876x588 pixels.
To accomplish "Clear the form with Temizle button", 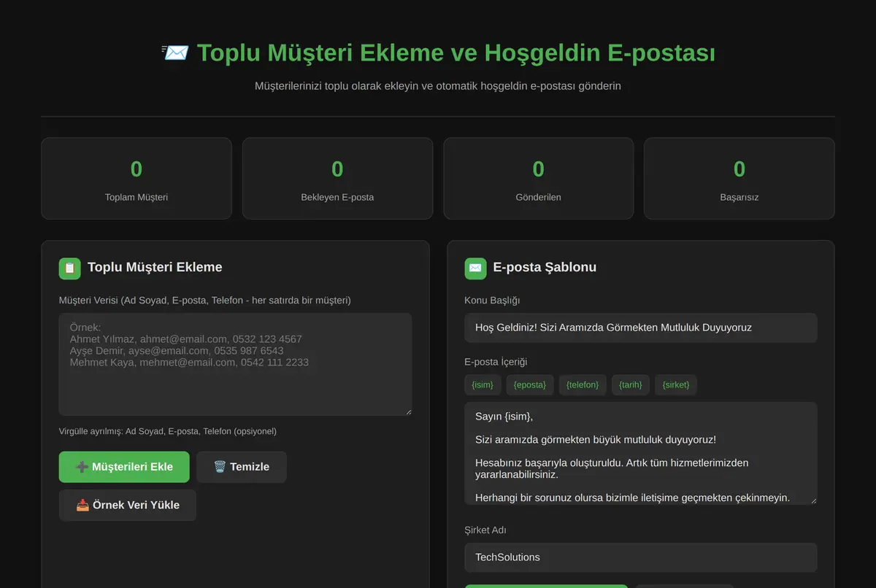I will pyautogui.click(x=242, y=467).
